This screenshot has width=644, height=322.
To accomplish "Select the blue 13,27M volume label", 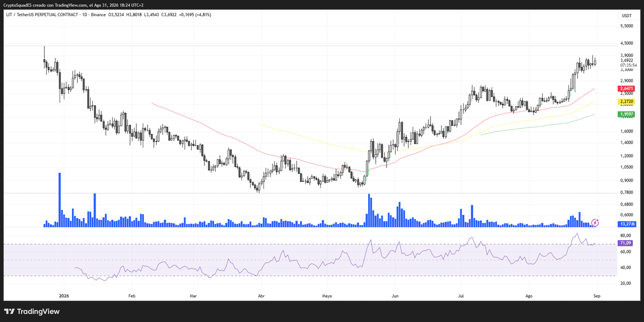I will 627,224.
